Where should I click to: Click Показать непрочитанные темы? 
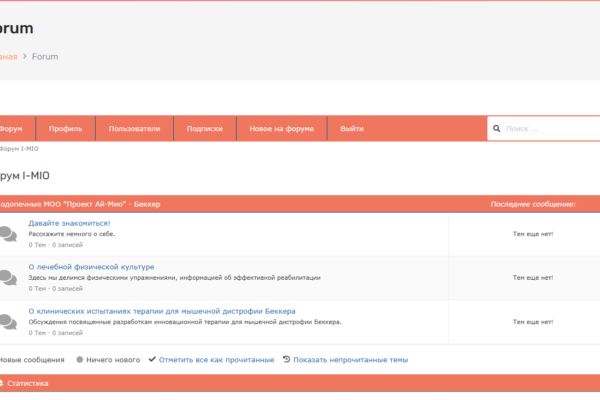[x=351, y=360]
